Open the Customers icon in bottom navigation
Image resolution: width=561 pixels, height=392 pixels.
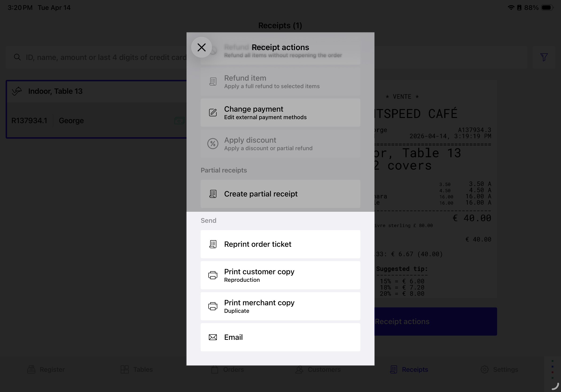click(300, 369)
